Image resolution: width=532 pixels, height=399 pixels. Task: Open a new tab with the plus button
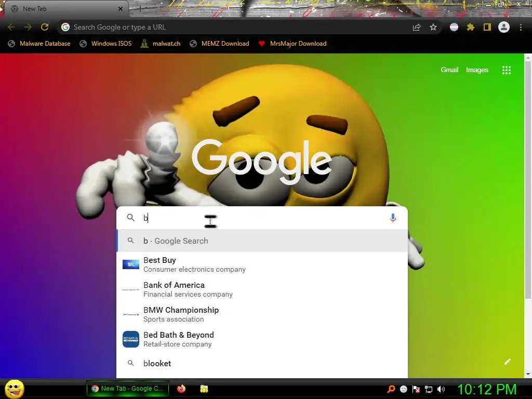pos(140,9)
